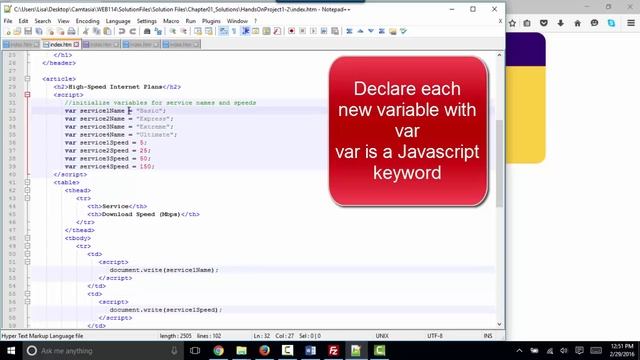Click the Save recorded macro icon
Viewport: 640px width, 360px height.
[x=335, y=31]
